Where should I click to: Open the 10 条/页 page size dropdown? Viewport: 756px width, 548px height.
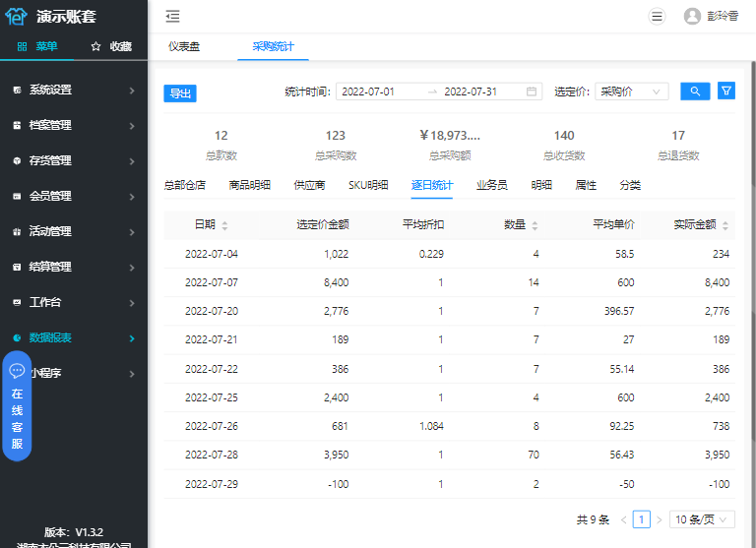click(x=702, y=519)
